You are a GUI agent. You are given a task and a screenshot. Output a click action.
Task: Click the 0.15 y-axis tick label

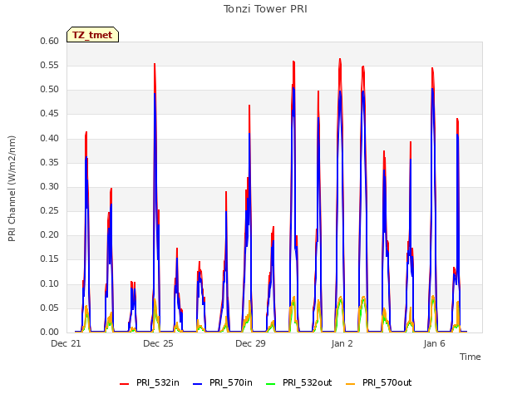point(50,259)
